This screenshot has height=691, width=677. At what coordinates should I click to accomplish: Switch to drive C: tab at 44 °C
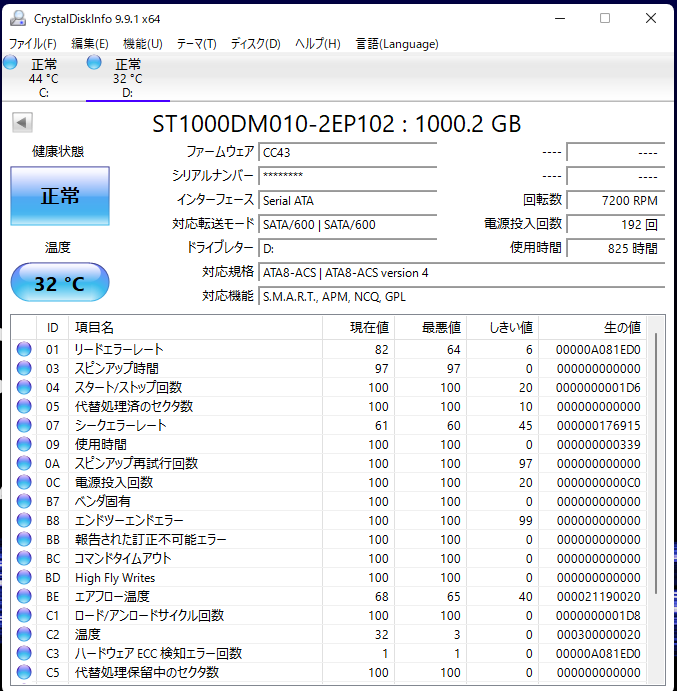point(44,78)
